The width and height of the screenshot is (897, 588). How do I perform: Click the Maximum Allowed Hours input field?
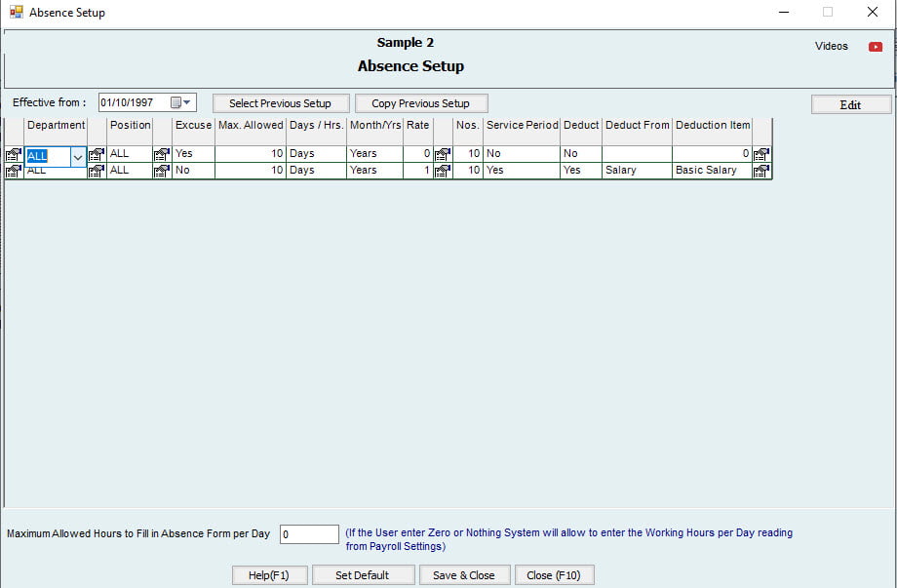click(308, 534)
